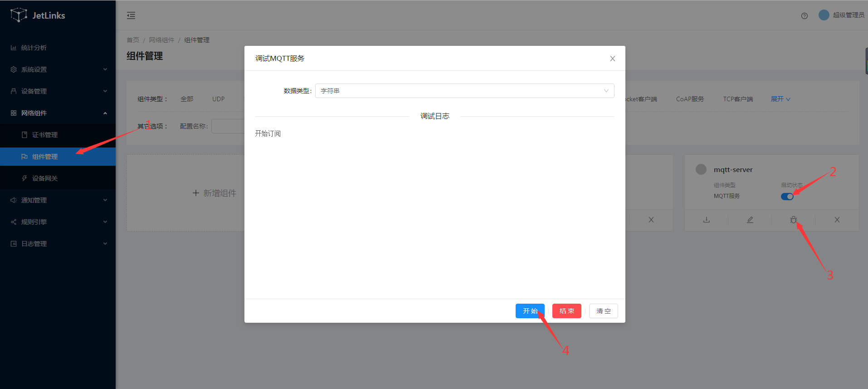Click mqtt-server download icon
Image resolution: width=868 pixels, height=389 pixels.
click(707, 220)
